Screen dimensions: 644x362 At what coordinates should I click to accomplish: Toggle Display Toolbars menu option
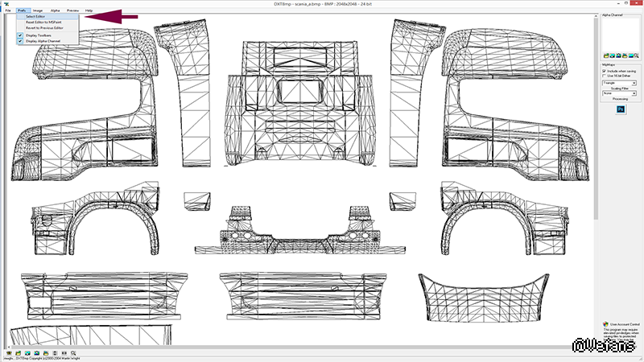[x=40, y=35]
